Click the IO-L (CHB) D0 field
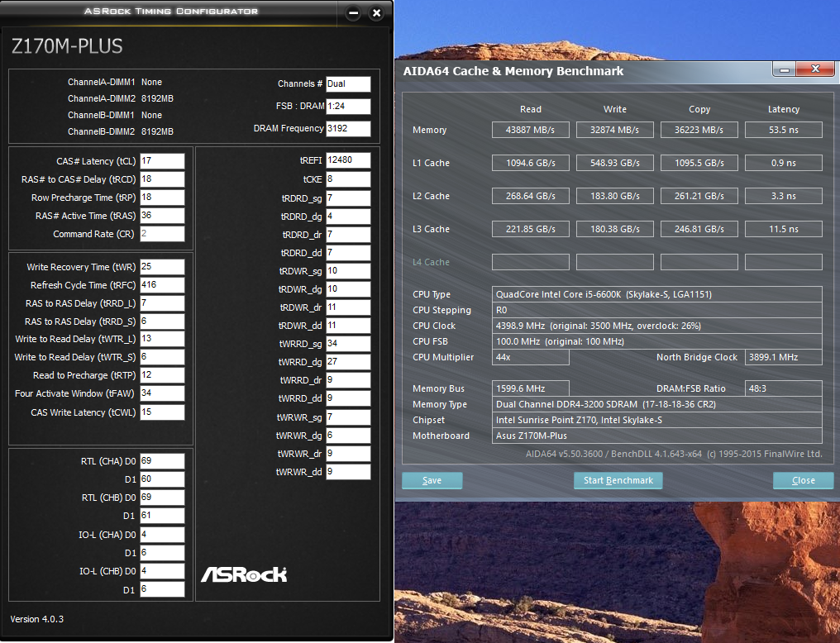Viewport: 840px width, 643px height. coord(162,571)
